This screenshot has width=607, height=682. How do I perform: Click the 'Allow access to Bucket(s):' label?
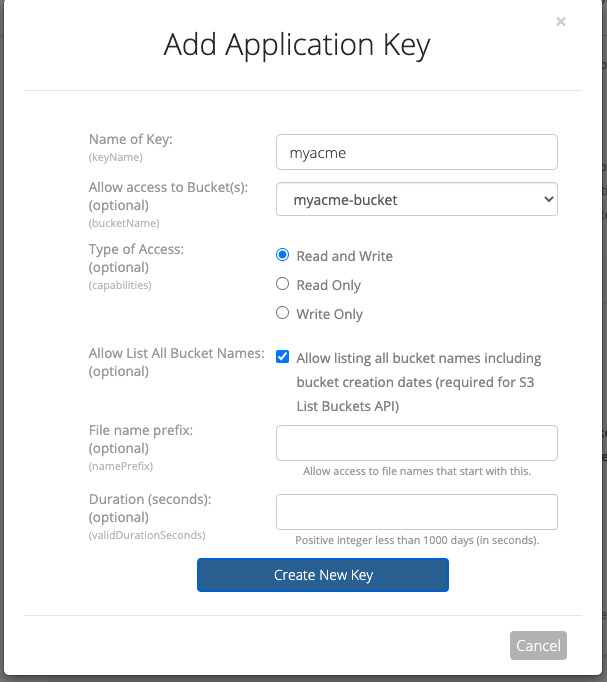click(x=168, y=187)
